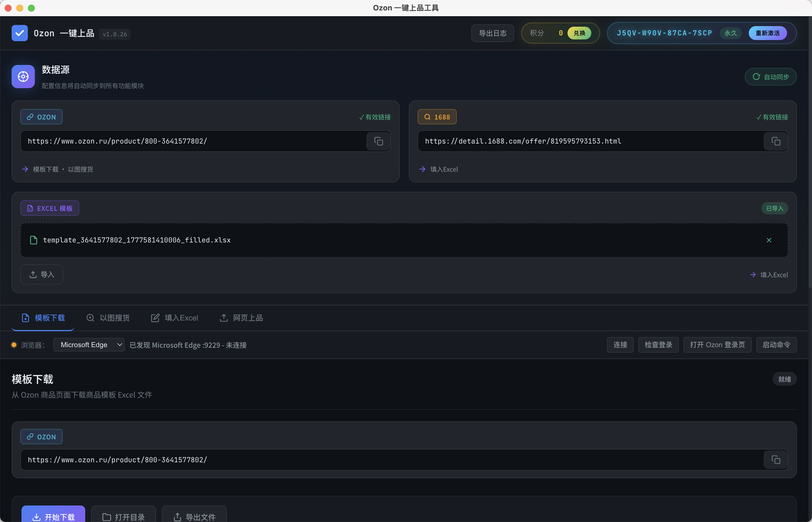Click the 兑换 redeem button
This screenshot has height=522, width=812.
(x=579, y=33)
